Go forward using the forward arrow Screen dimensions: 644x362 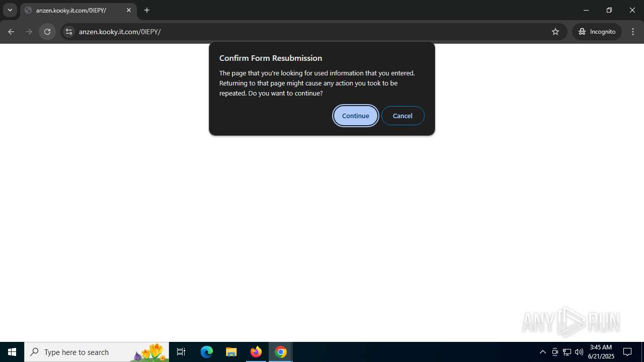pyautogui.click(x=29, y=32)
